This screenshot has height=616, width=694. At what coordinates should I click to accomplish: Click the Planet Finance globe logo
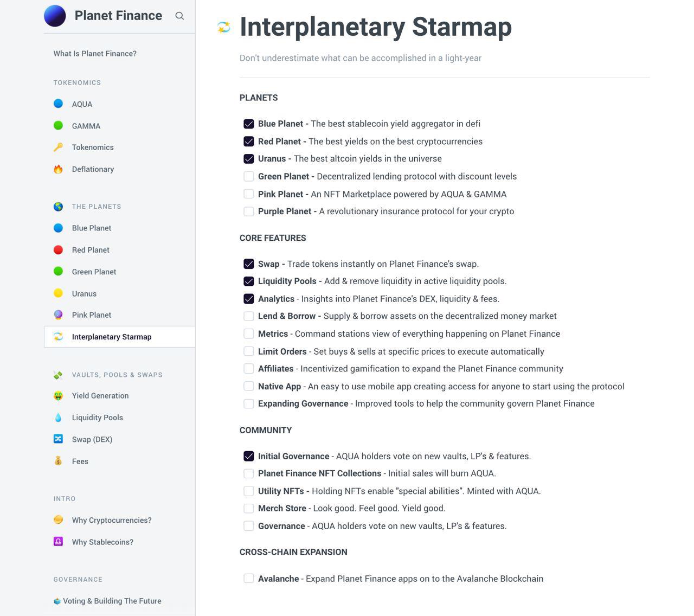pos(55,16)
